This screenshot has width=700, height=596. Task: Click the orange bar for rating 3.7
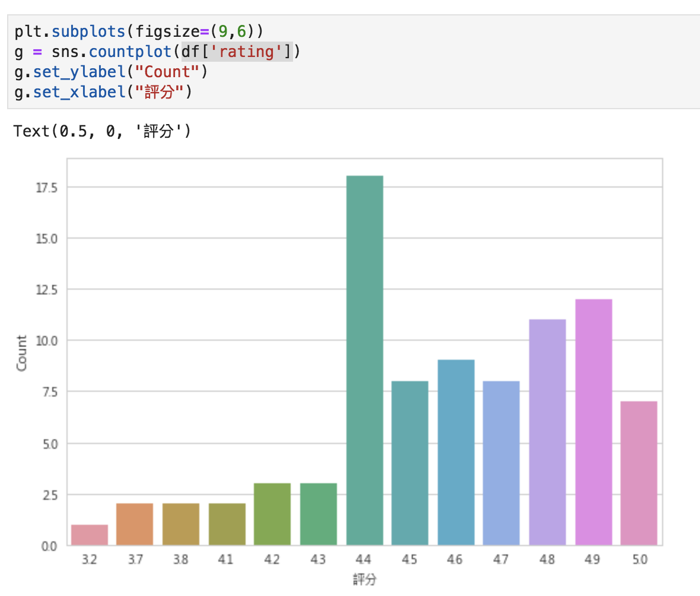[135, 524]
